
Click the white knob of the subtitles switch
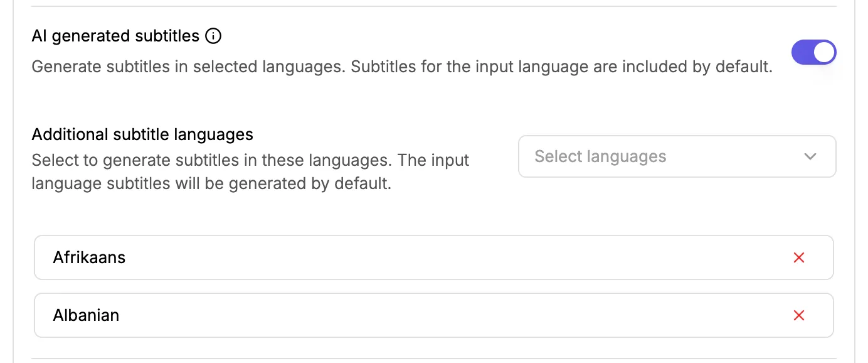pos(825,53)
